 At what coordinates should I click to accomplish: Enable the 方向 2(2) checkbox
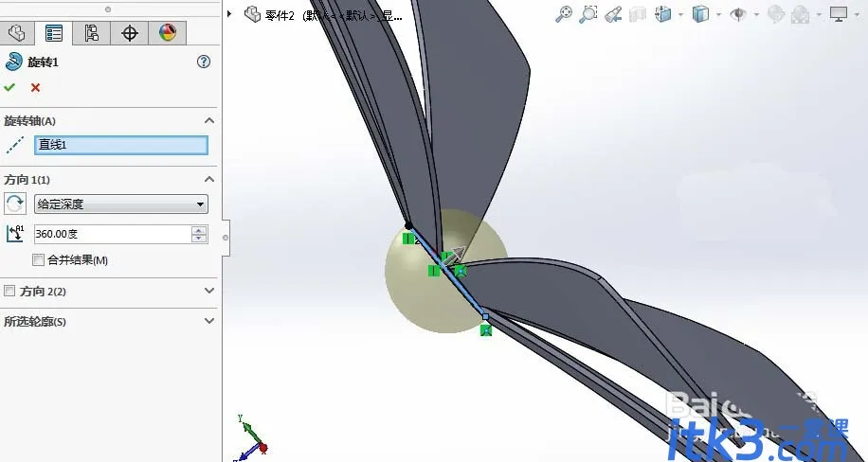pyautogui.click(x=9, y=291)
